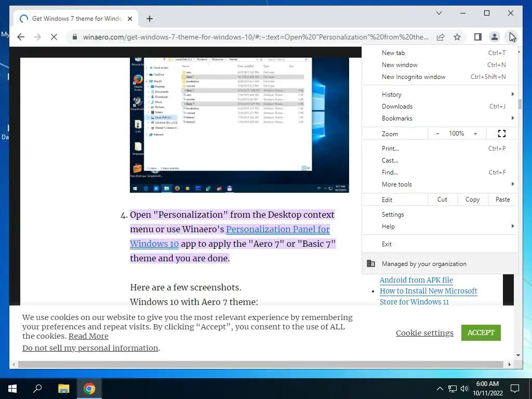Open the notification center icon
The width and height of the screenshot is (532, 399).
click(x=515, y=389)
